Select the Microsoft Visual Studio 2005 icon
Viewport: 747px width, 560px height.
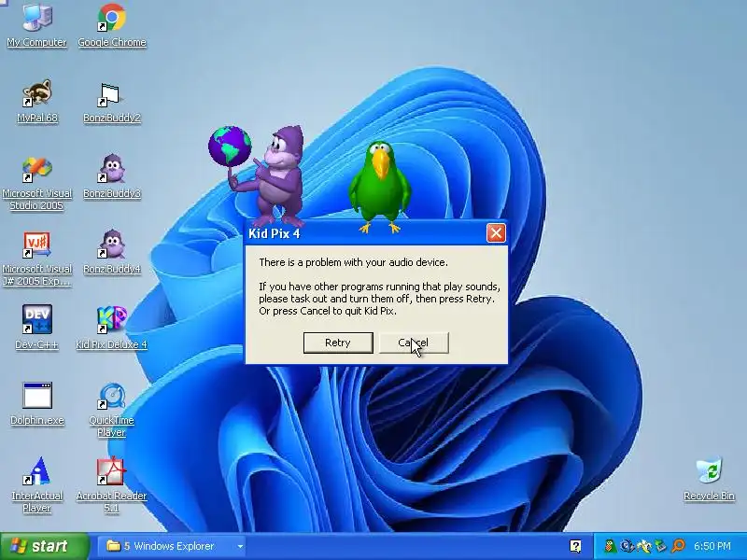pyautogui.click(x=37, y=183)
